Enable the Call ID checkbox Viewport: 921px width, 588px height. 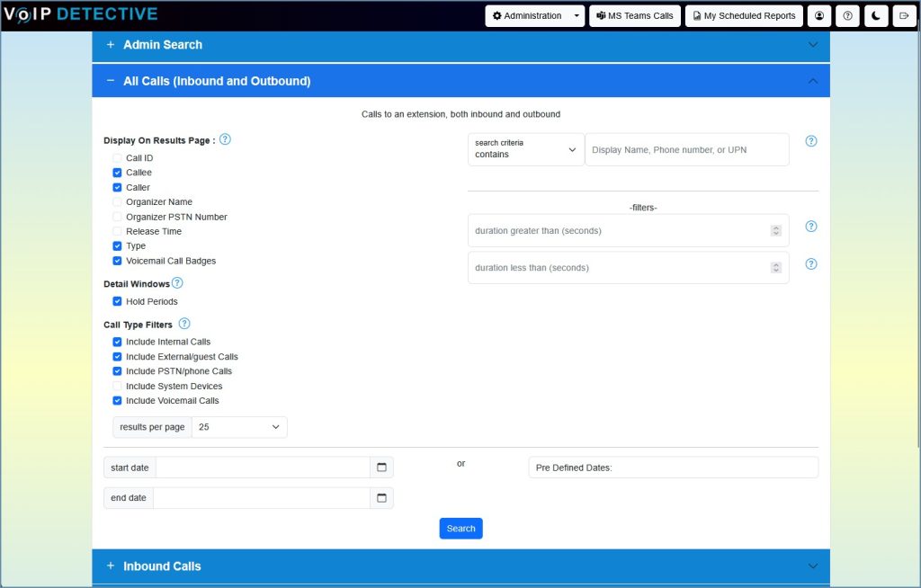tap(117, 157)
